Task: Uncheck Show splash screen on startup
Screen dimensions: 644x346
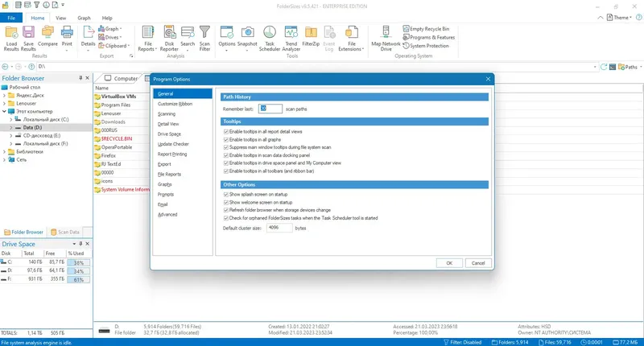Action: [226, 195]
